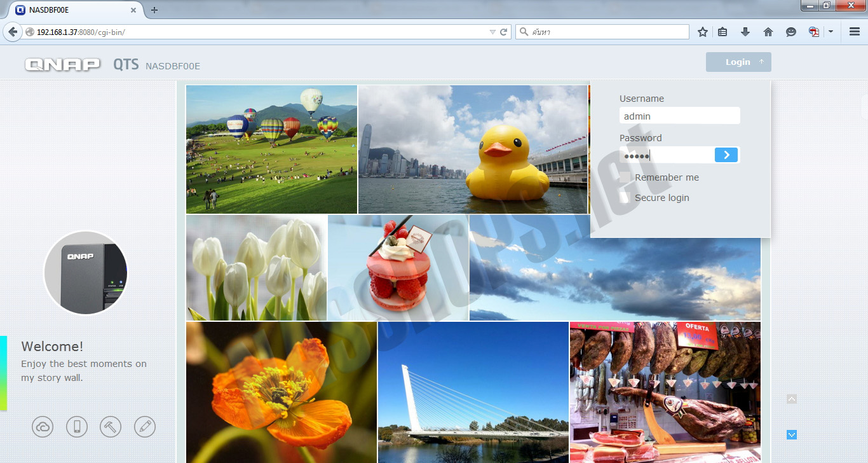This screenshot has height=463, width=868.
Task: Open Firefox hamburger menu
Action: coord(855,32)
